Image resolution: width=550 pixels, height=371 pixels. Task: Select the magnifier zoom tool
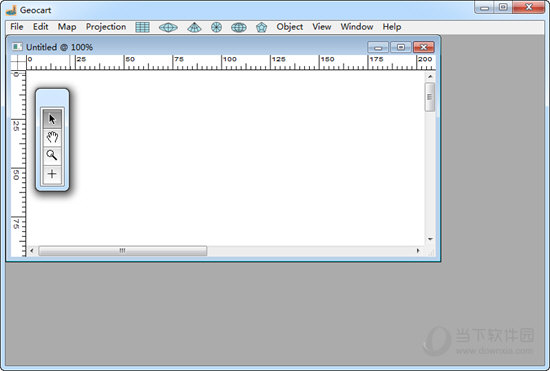coord(52,155)
